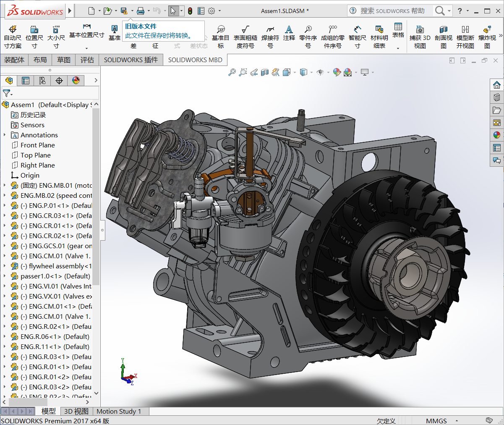Click 捕获 3D 视图 camera icon
Viewport: 504px width, 425px height.
click(420, 36)
